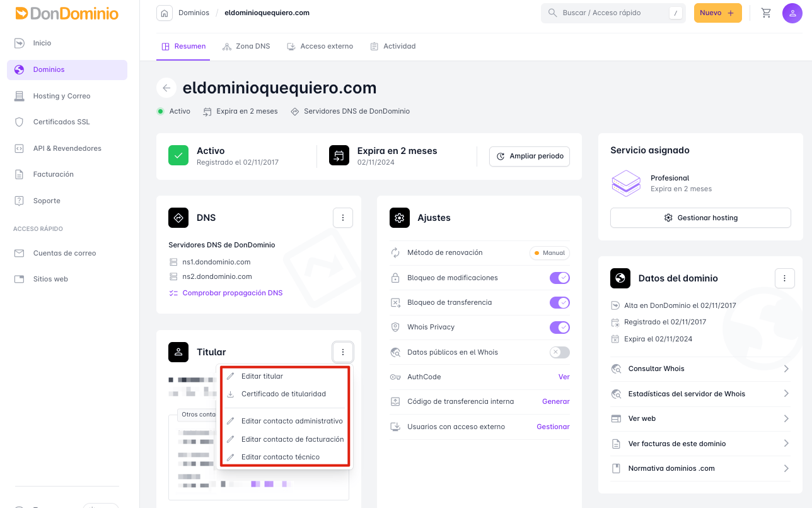Viewport: 812px width, 508px height.
Task: Click the Hosting y Correo sidebar icon
Action: tap(20, 96)
